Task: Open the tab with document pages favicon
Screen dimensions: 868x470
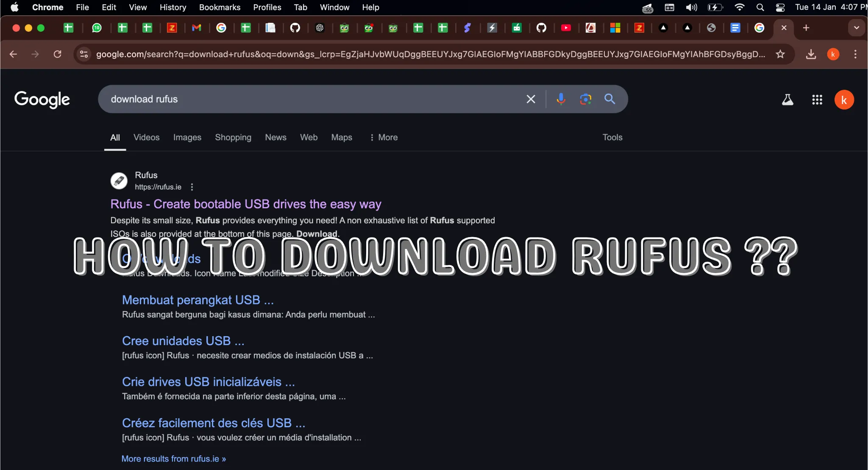Action: coord(270,28)
